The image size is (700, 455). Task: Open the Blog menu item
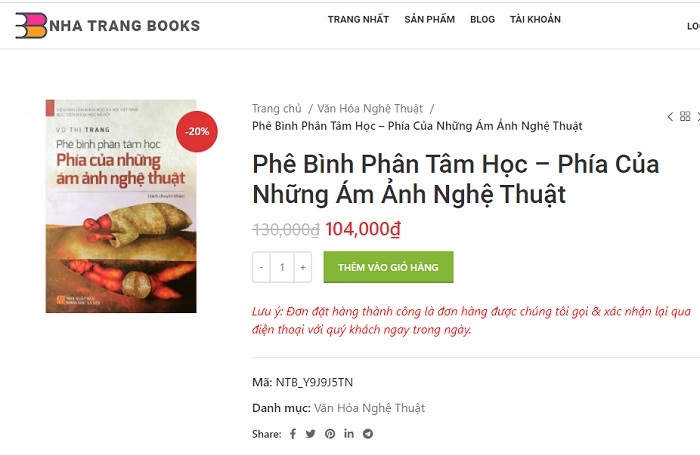click(482, 19)
